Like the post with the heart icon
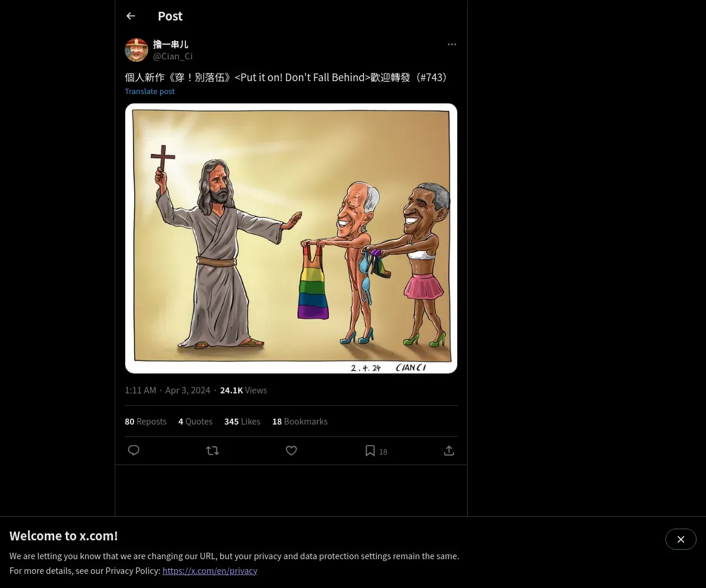The height and width of the screenshot is (588, 706). pyautogui.click(x=291, y=450)
